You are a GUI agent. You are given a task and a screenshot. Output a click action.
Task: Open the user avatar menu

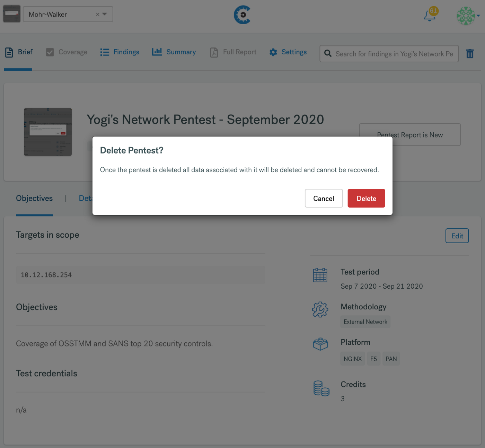click(x=468, y=16)
